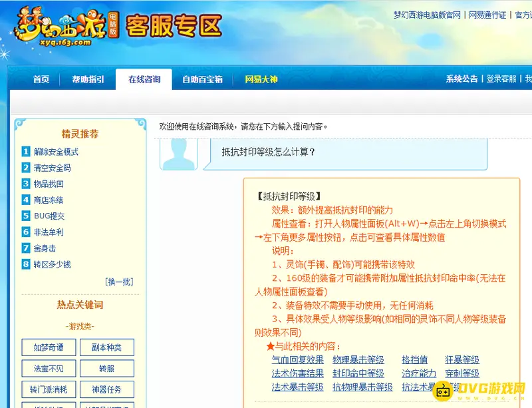Click the number 5 icon next to BUG提交
Screen dimensions: 532x408
tap(26, 216)
